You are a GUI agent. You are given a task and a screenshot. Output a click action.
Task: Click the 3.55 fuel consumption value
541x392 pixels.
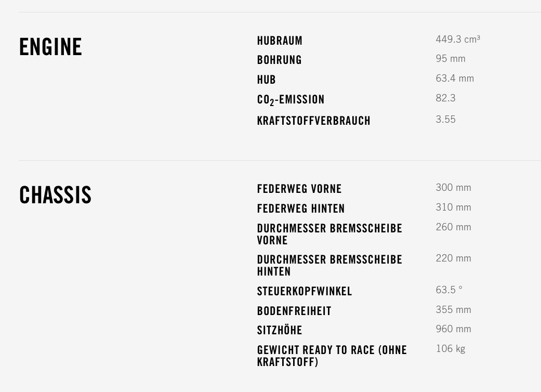(445, 120)
